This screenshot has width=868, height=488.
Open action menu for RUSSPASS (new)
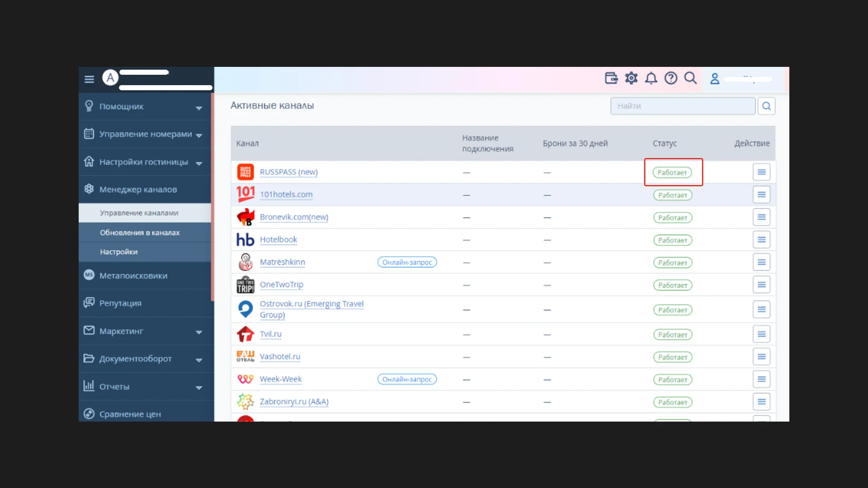pyautogui.click(x=761, y=172)
